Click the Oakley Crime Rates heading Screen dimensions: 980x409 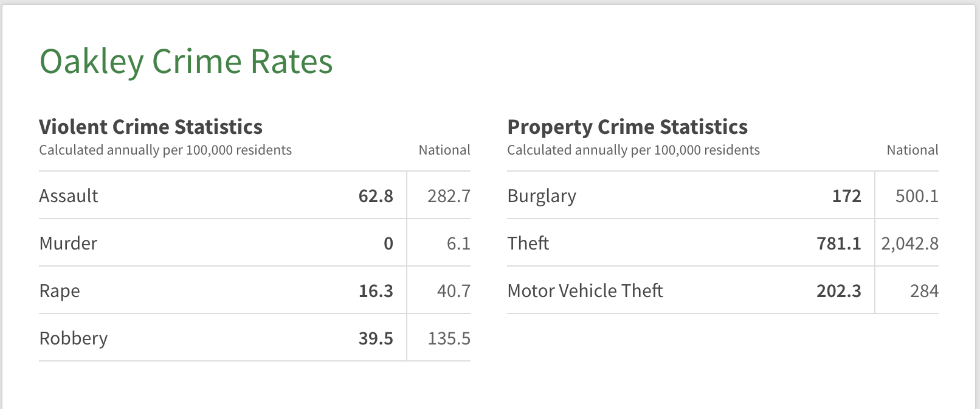(x=186, y=62)
